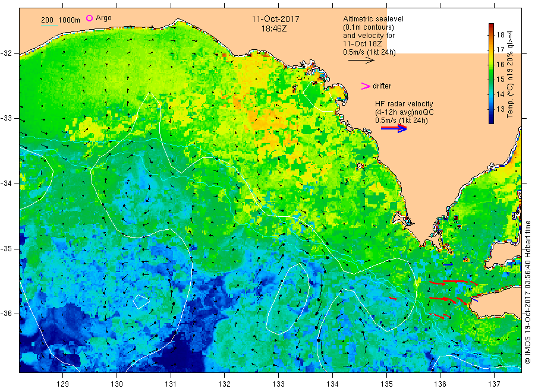The width and height of the screenshot is (535, 392).
Task: Click the cyan isobath line sample under 200
Action: pyautogui.click(x=49, y=26)
